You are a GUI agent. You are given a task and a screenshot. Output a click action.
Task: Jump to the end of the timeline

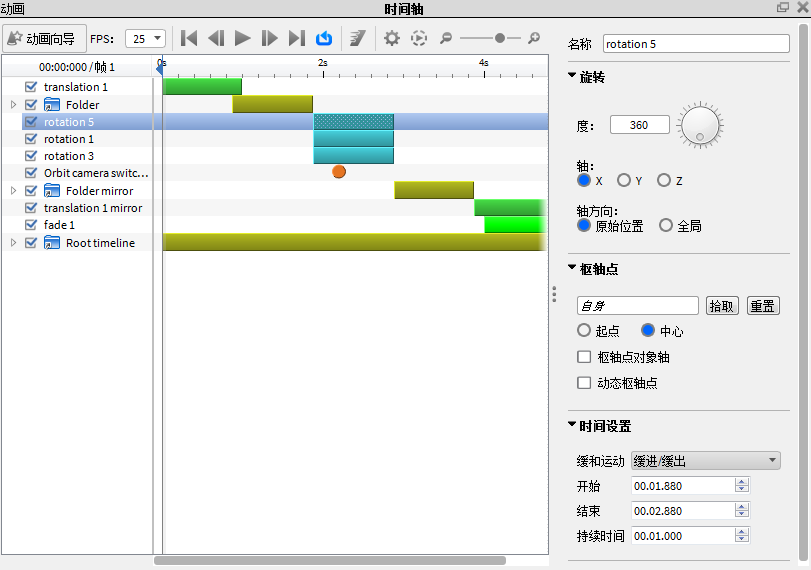(297, 38)
